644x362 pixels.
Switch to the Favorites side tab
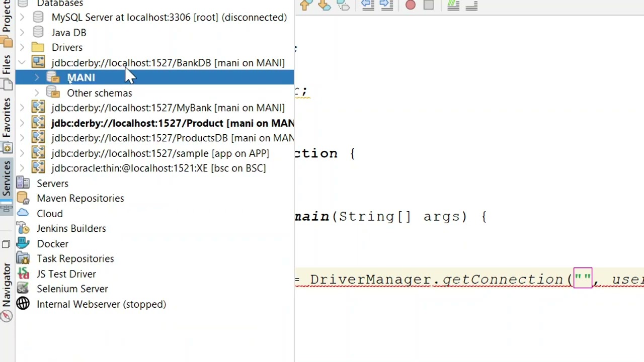(7, 125)
